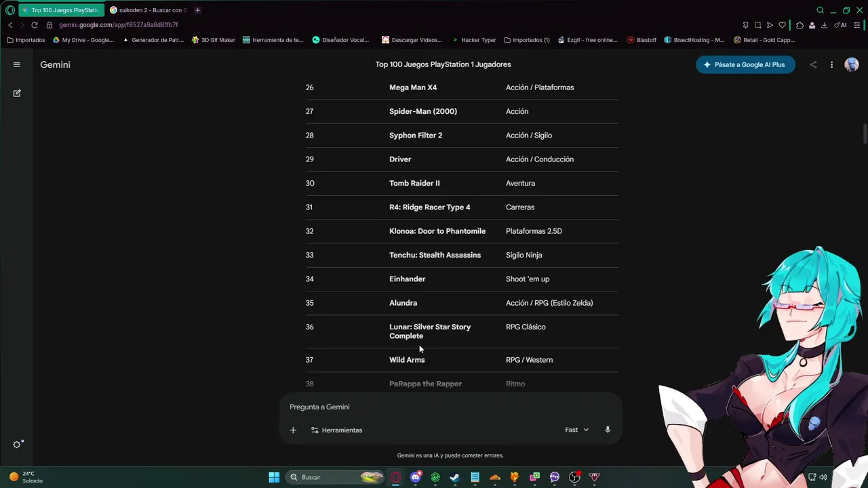Open the Descargar Videos bookmark

(x=412, y=40)
